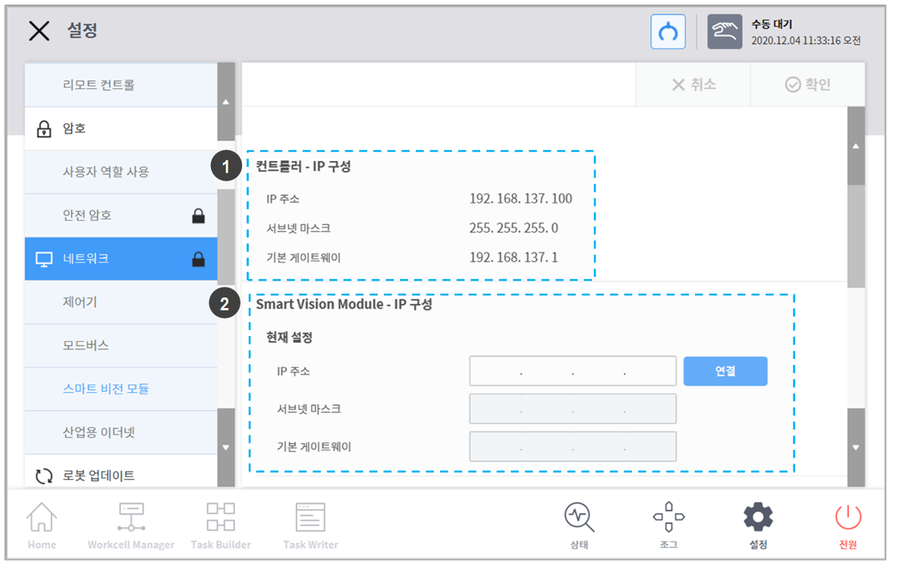Open the 상태 status monitor
The height and width of the screenshot is (588, 918).
[x=579, y=526]
